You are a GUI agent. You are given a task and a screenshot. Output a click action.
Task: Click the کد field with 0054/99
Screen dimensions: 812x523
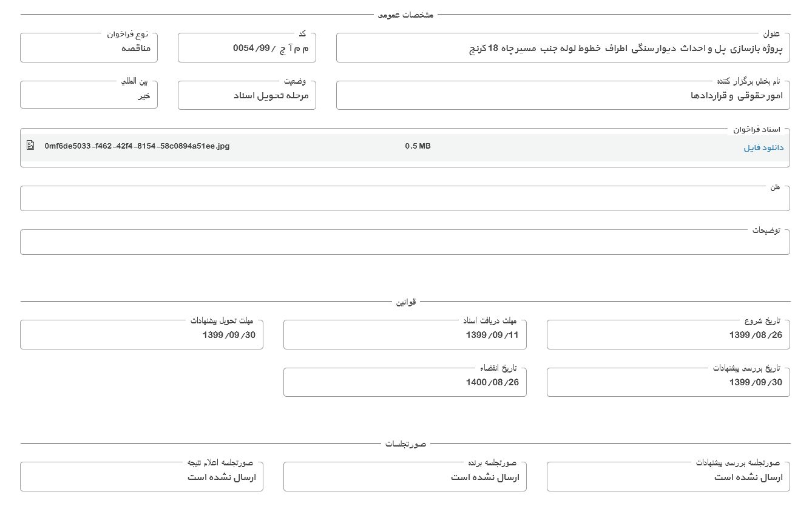[246, 48]
